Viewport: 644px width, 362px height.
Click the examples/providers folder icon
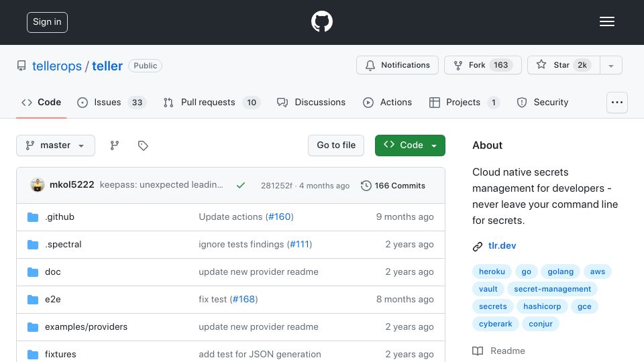click(x=33, y=327)
